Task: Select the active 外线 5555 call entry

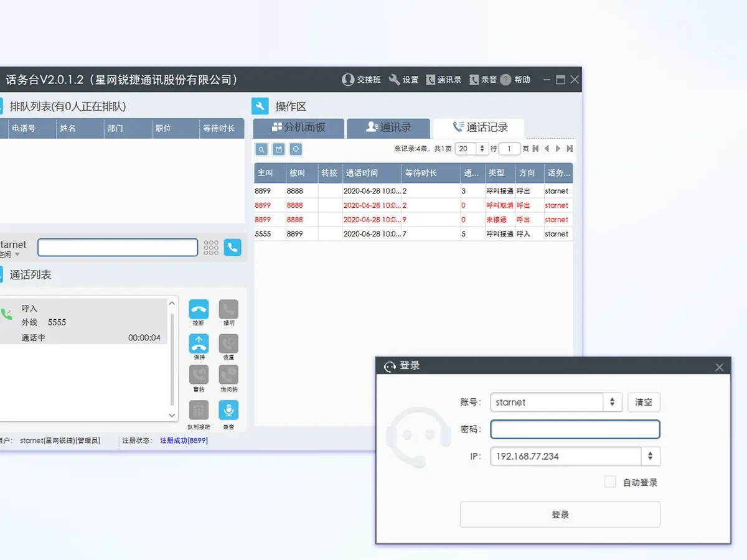Action: coord(83,322)
